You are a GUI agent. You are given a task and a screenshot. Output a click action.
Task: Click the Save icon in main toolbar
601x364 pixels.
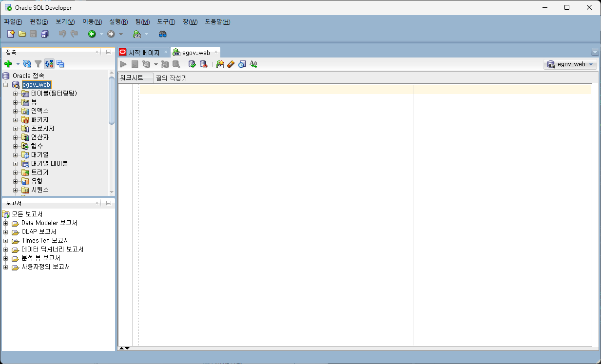33,34
